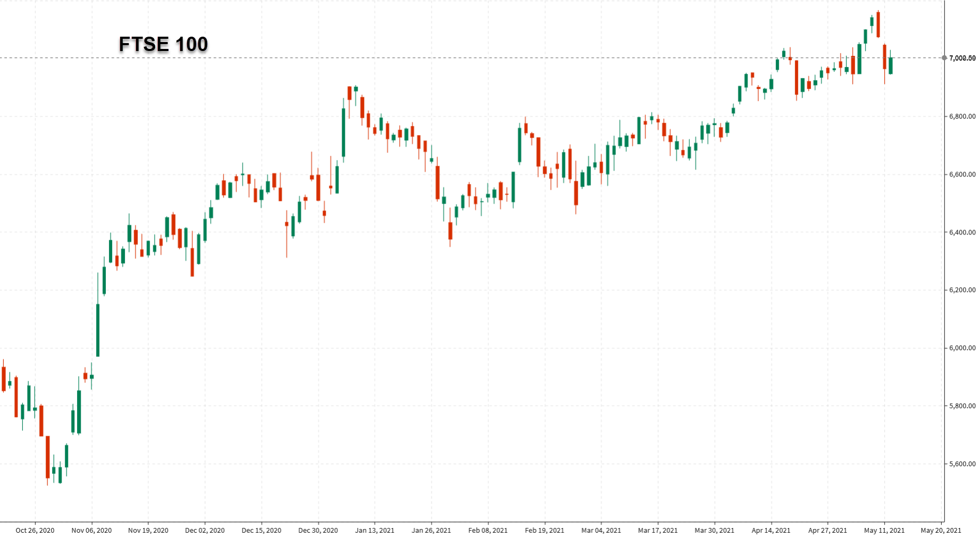This screenshot has height=537, width=980.
Task: Select the Feb 08, 2021 date label
Action: pos(488,530)
